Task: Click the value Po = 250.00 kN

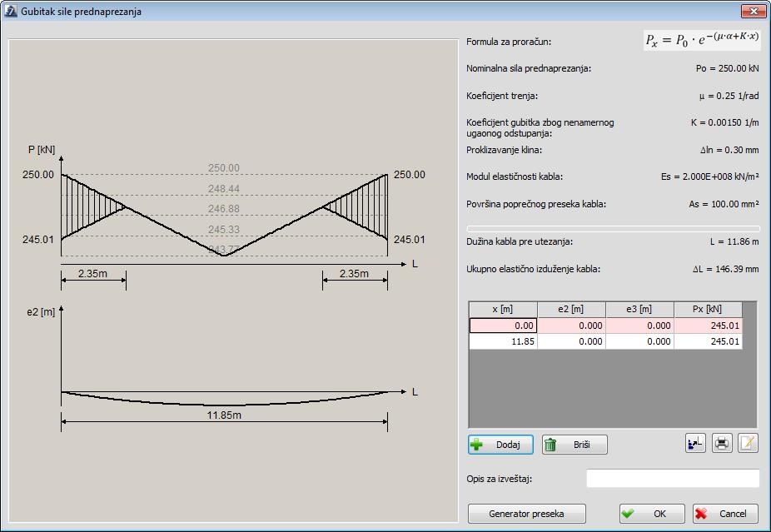Action: [727, 68]
